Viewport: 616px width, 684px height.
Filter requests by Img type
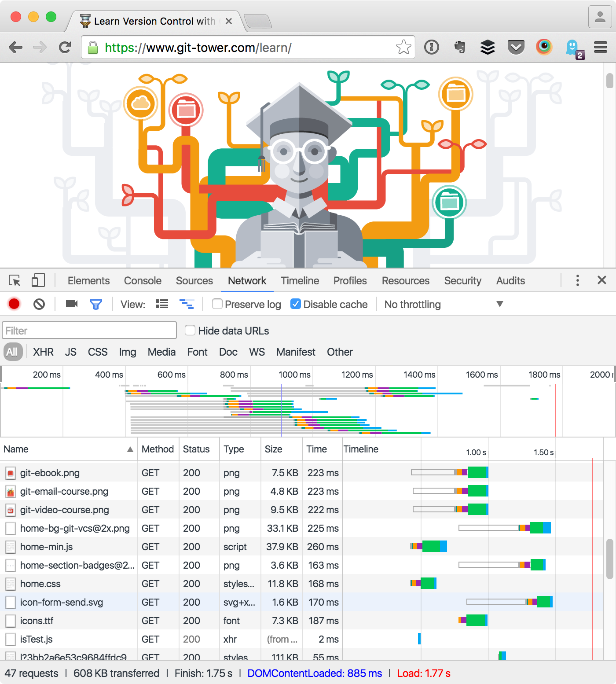(127, 352)
